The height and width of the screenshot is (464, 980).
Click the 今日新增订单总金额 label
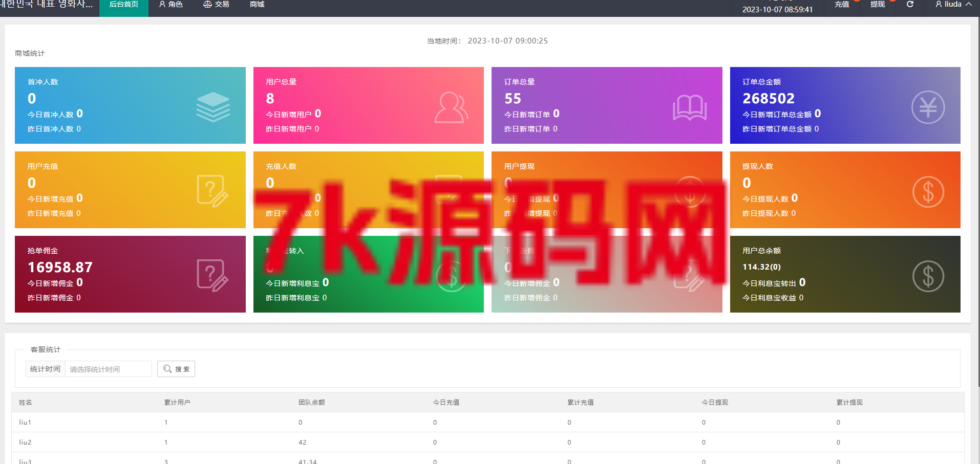(777, 115)
